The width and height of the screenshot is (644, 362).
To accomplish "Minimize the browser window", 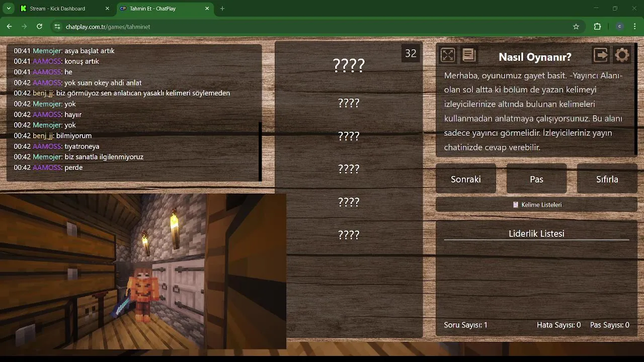I will click(x=596, y=9).
